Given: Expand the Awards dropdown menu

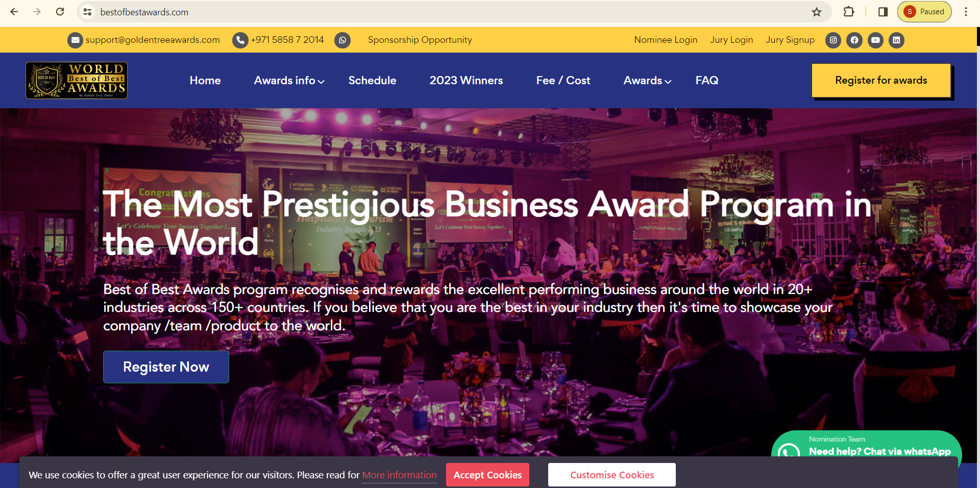Looking at the screenshot, I should coord(647,81).
